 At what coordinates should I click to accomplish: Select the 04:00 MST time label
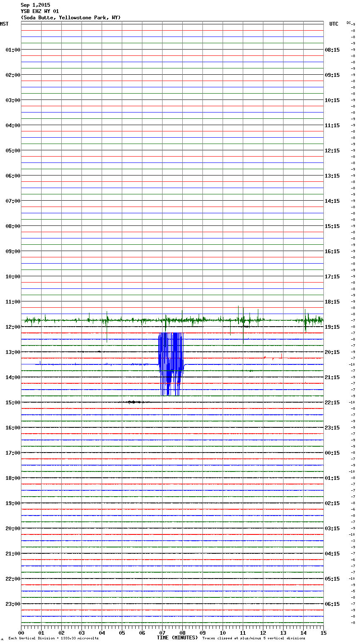click(13, 126)
